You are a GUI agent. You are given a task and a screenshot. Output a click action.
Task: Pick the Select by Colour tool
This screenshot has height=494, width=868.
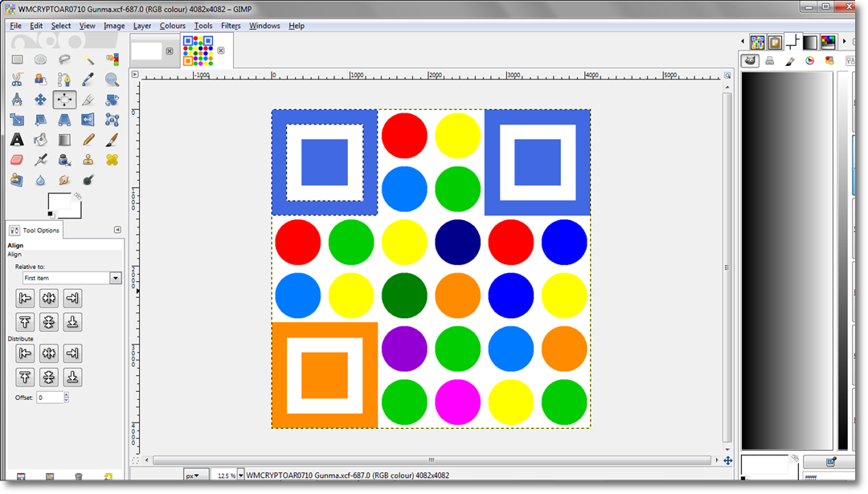112,59
